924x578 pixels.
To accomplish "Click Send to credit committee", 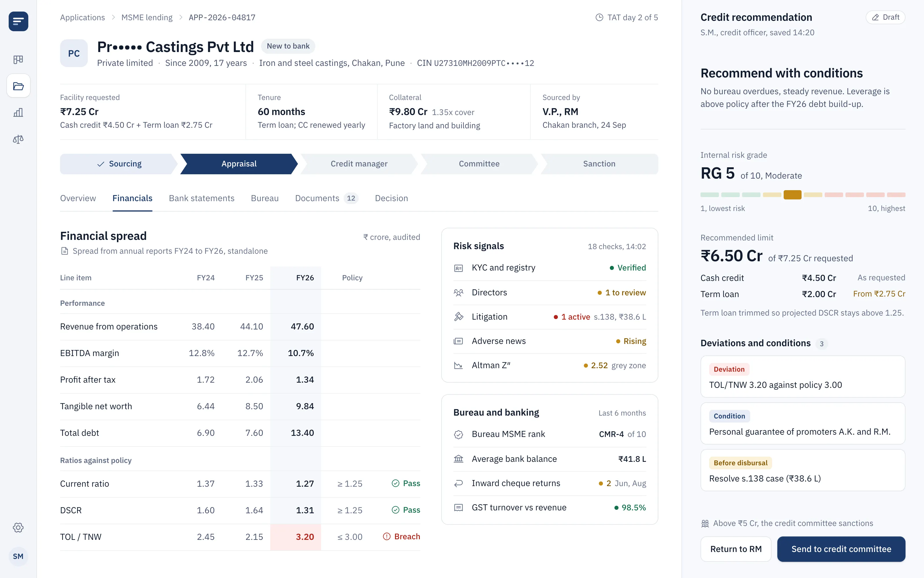I will [841, 549].
